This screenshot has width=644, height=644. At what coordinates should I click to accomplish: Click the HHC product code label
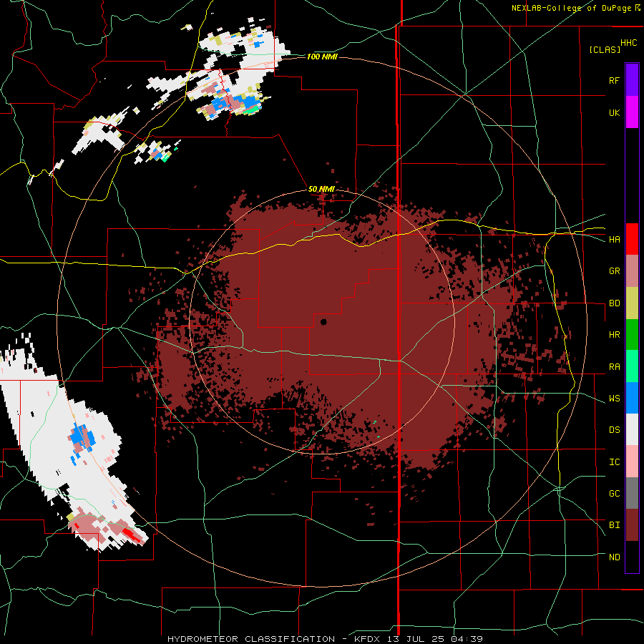pos(629,43)
